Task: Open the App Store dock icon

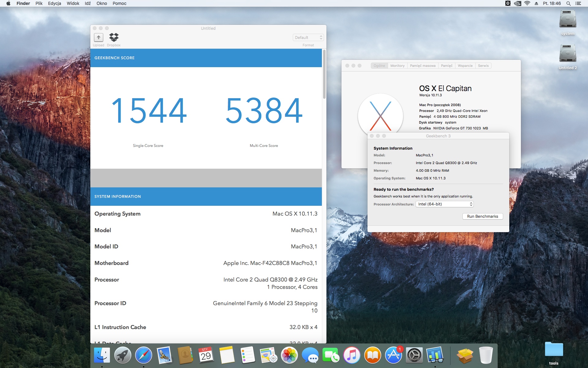Action: coord(393,355)
